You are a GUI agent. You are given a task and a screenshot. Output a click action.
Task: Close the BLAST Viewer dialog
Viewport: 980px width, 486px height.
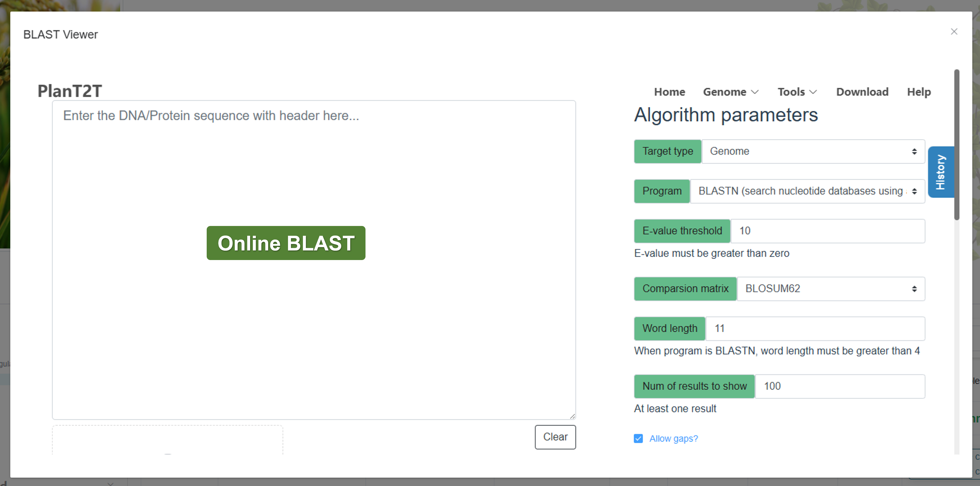(954, 32)
